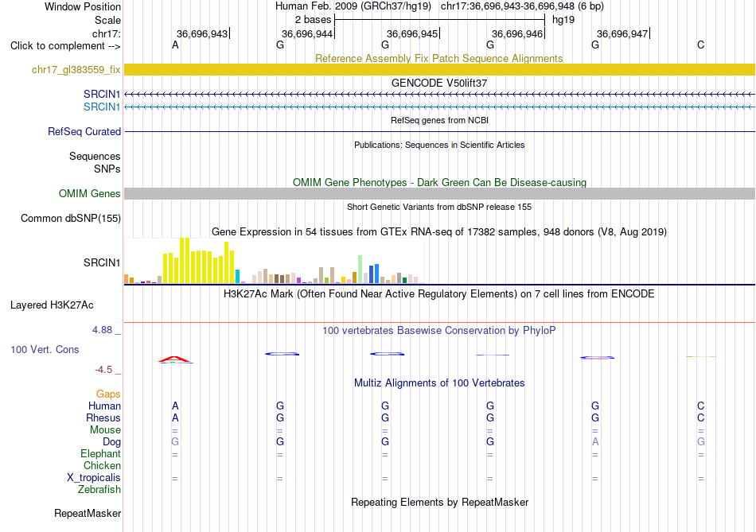Click 'Multiz Alignments of 100 Vertebrates' title

[439, 383]
